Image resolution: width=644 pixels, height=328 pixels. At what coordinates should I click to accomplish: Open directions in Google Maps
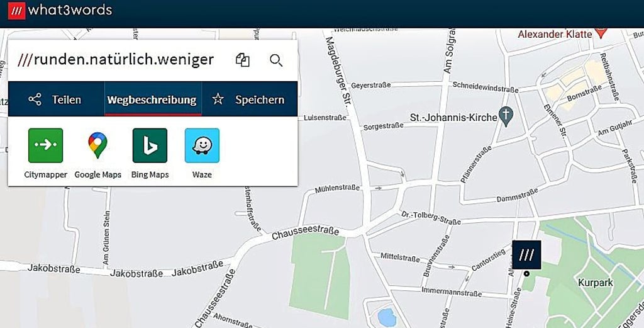(x=97, y=145)
